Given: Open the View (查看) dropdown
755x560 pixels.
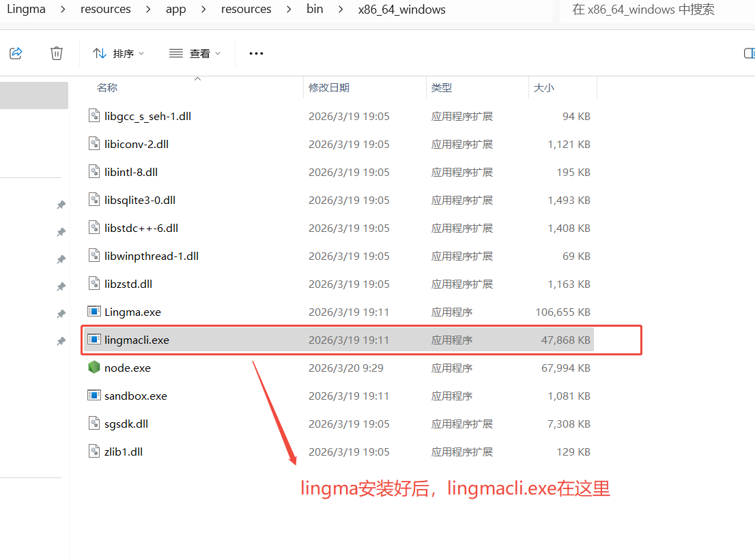Looking at the screenshot, I should (195, 53).
